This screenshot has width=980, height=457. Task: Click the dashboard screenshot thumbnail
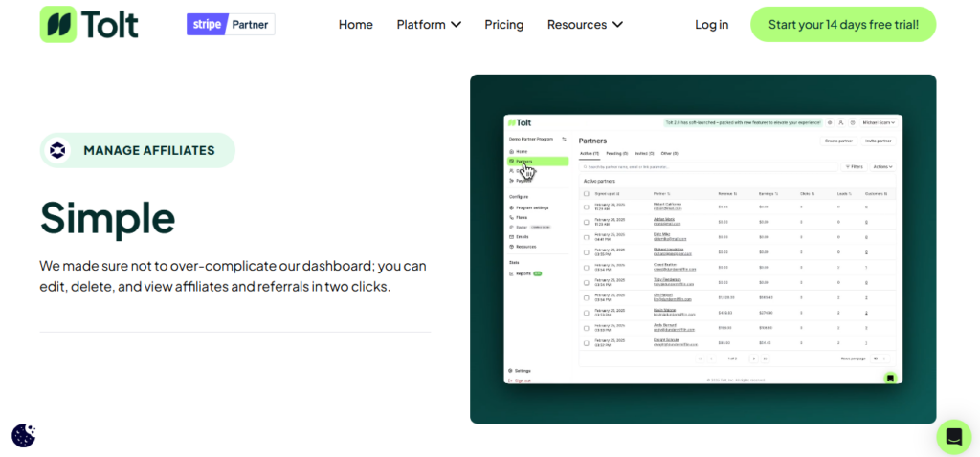[703, 250]
